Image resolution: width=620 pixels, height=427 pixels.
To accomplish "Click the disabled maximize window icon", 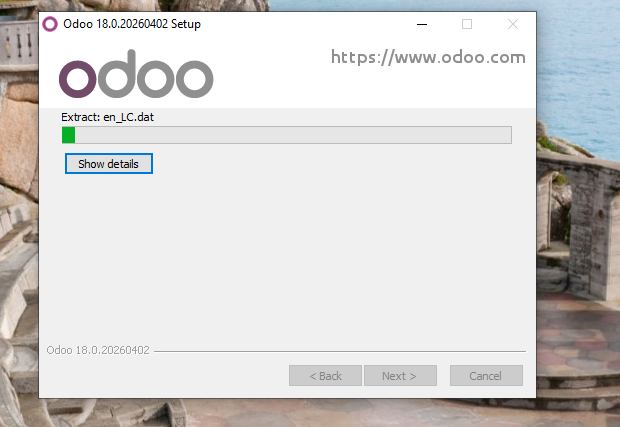I will [x=467, y=24].
